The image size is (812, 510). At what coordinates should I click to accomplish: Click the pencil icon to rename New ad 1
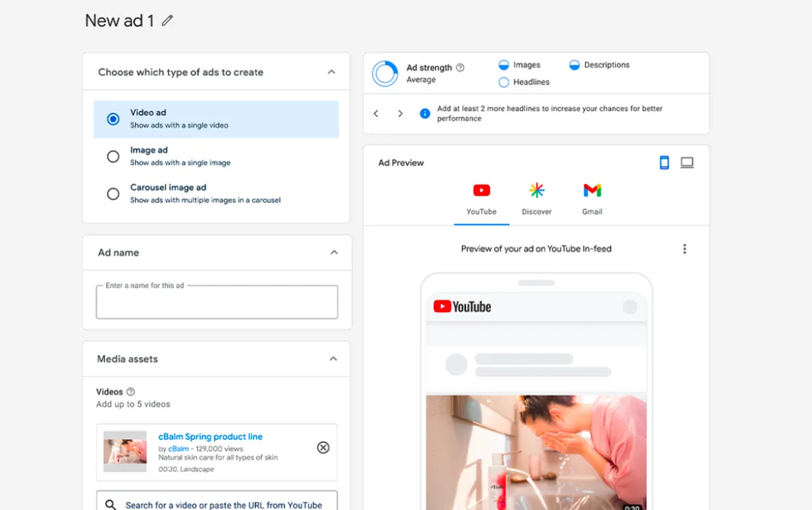click(x=166, y=20)
